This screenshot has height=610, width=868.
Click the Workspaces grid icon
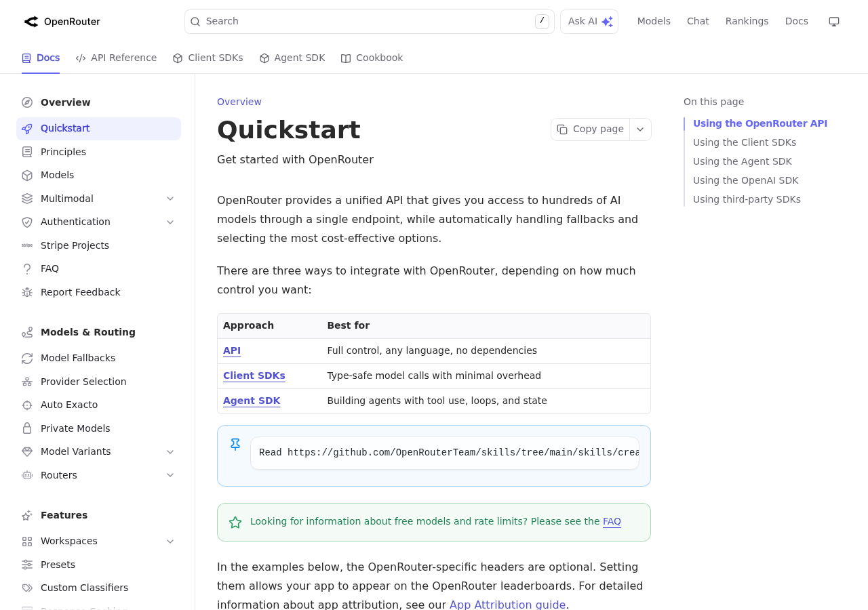tap(27, 542)
